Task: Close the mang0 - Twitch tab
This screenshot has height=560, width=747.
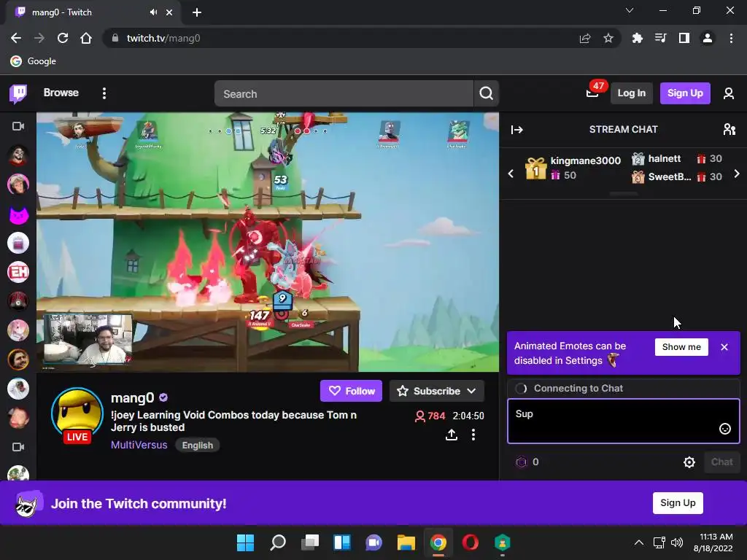Action: [169, 12]
